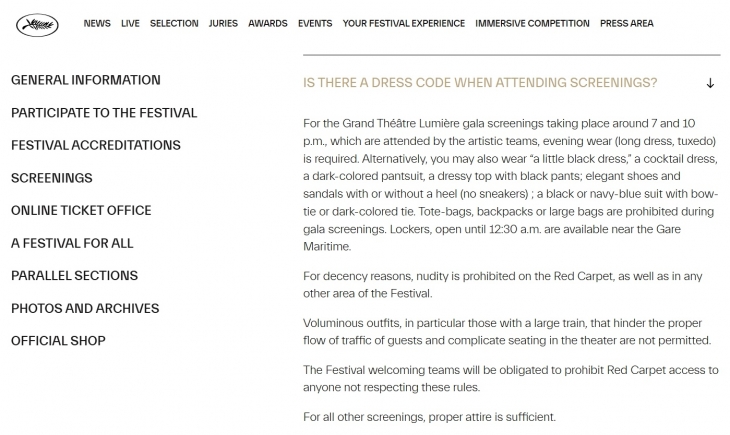
Task: Open the Awards menu item
Action: coord(267,24)
